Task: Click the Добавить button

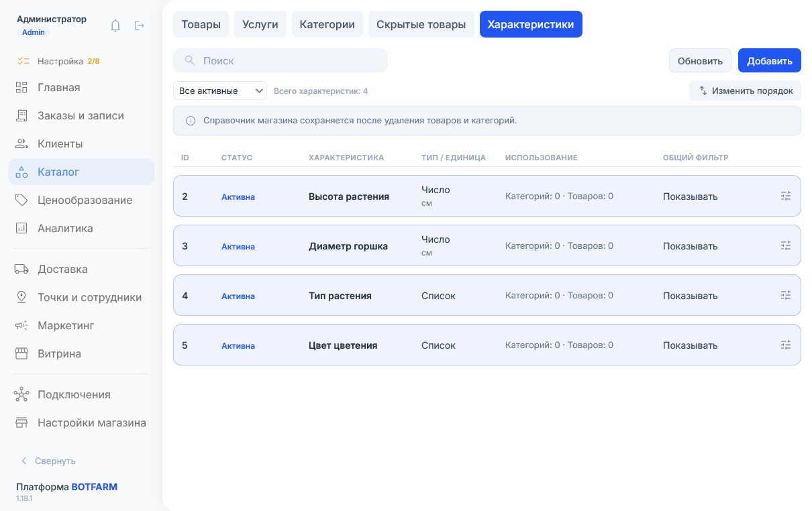Action: tap(770, 60)
